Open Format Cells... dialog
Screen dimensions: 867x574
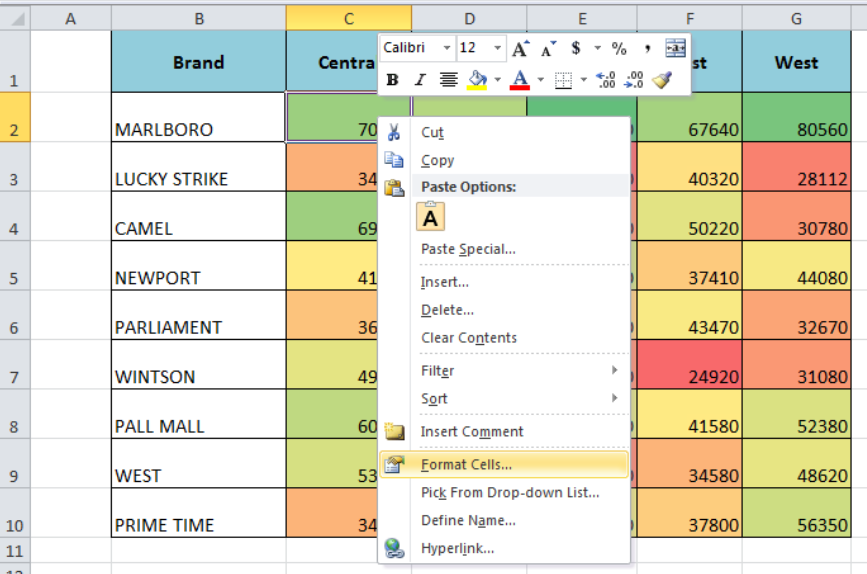(504, 465)
